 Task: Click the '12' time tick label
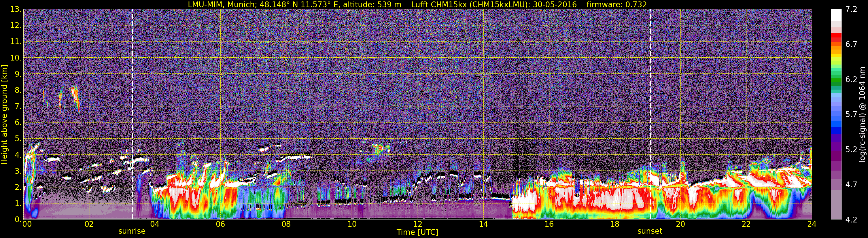pos(417,224)
